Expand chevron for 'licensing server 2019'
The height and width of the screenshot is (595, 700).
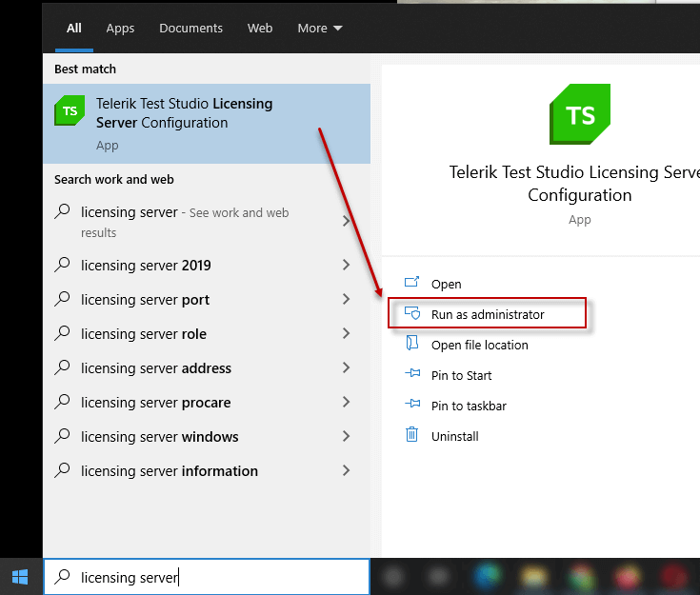(x=346, y=265)
